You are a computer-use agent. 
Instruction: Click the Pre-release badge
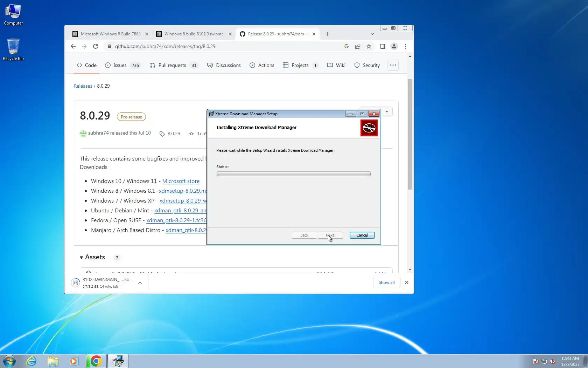[x=131, y=117]
